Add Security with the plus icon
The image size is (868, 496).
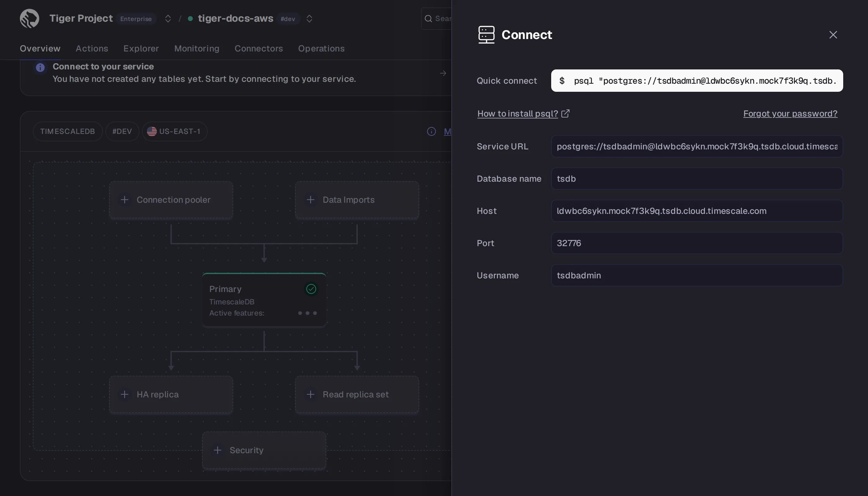click(x=217, y=450)
